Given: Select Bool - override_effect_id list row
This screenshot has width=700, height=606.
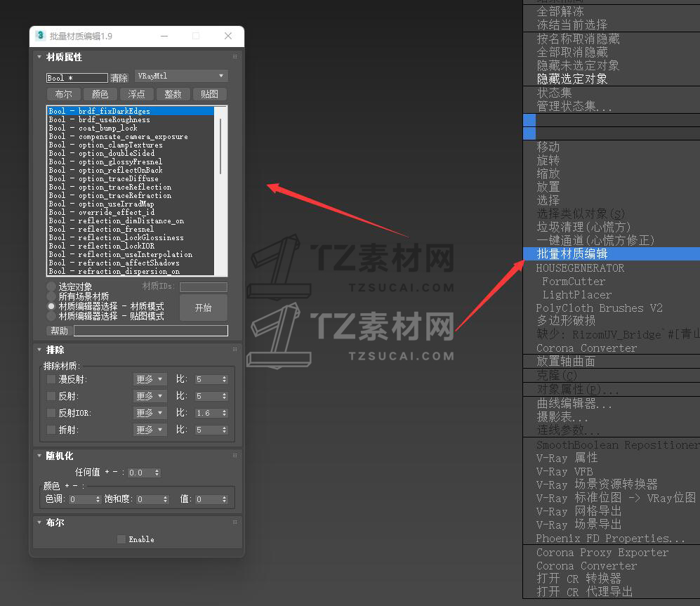Looking at the screenshot, I should click(131, 212).
